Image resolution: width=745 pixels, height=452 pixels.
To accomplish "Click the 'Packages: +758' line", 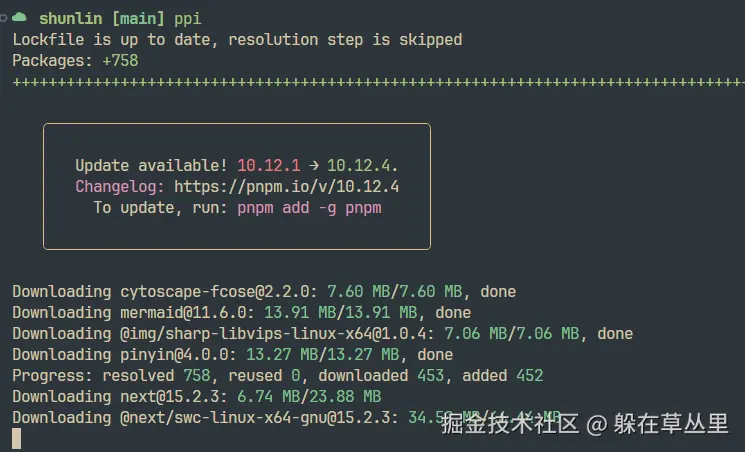I will 75,61.
